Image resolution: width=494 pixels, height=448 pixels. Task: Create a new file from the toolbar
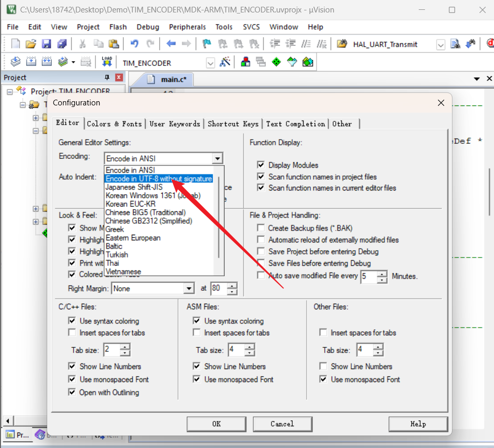click(16, 44)
